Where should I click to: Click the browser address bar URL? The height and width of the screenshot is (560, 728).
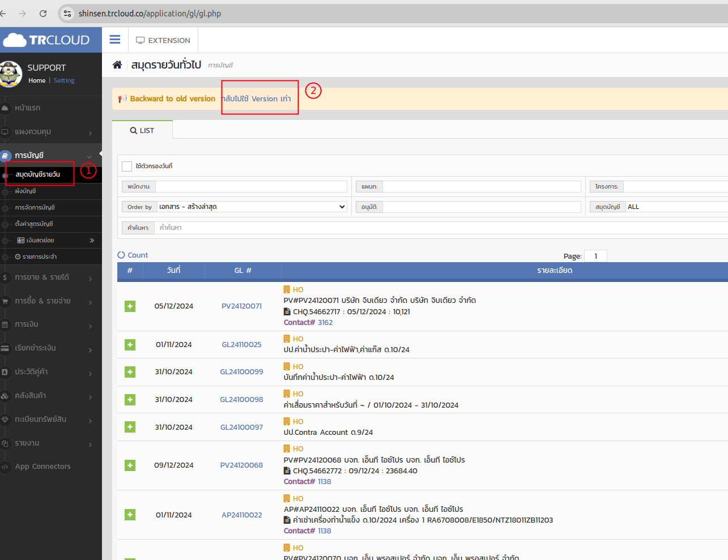150,14
